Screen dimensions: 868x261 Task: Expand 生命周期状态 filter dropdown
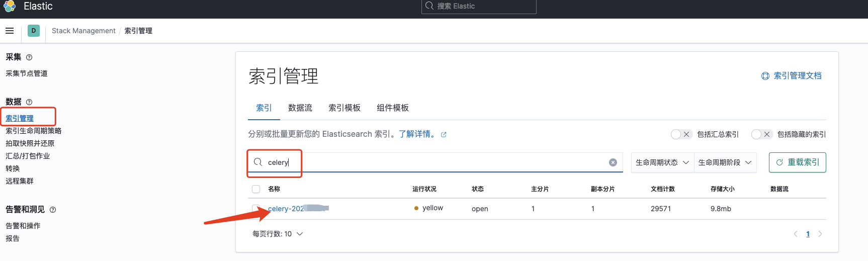click(x=662, y=162)
